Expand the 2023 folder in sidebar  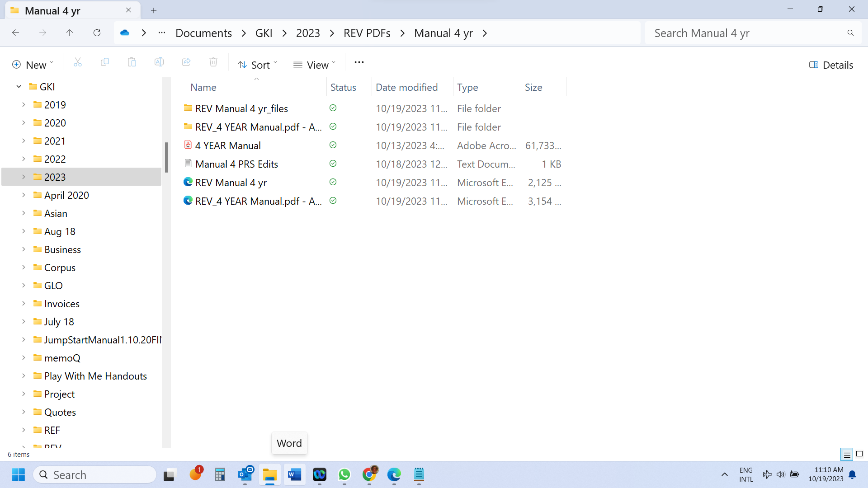23,177
